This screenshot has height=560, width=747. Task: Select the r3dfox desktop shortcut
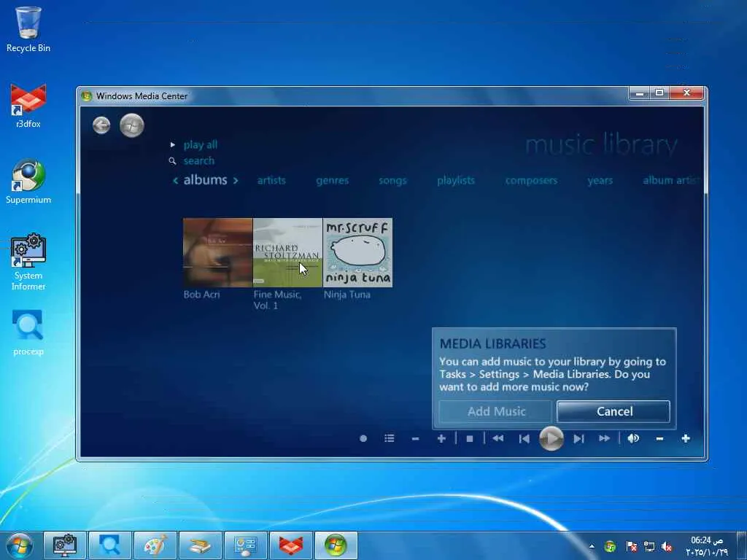click(x=28, y=106)
